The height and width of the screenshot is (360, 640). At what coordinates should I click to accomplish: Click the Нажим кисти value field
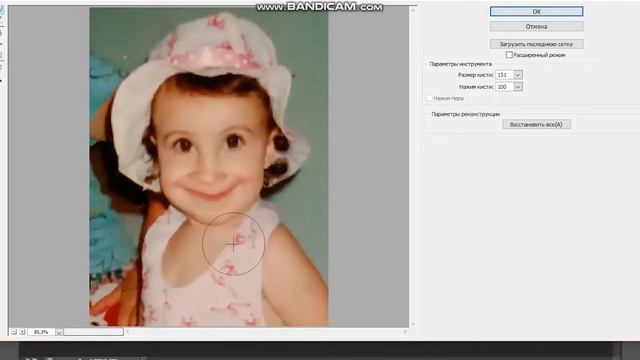[x=504, y=87]
